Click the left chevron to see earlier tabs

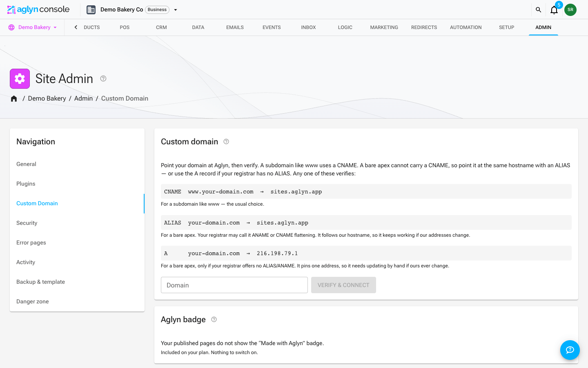click(x=76, y=27)
